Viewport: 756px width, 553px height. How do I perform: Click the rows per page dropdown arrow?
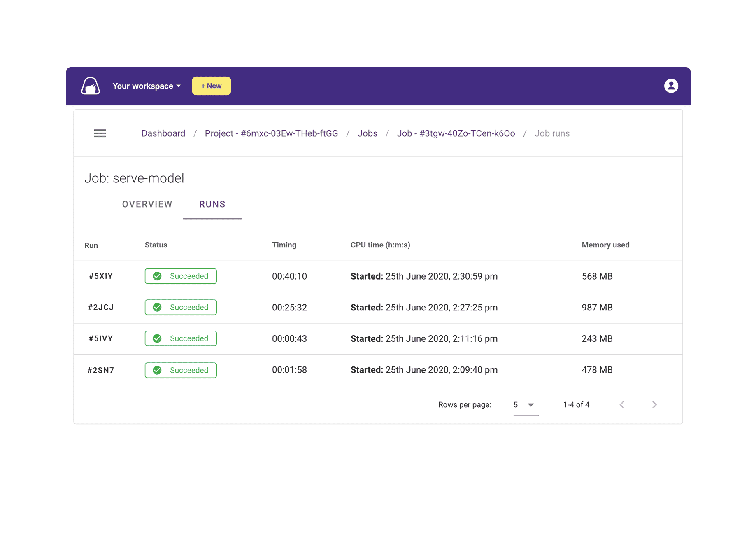tap(531, 405)
